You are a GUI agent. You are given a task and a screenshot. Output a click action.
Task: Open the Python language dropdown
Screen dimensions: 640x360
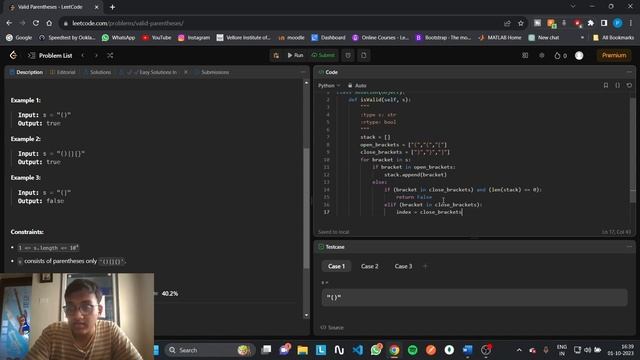(329, 85)
